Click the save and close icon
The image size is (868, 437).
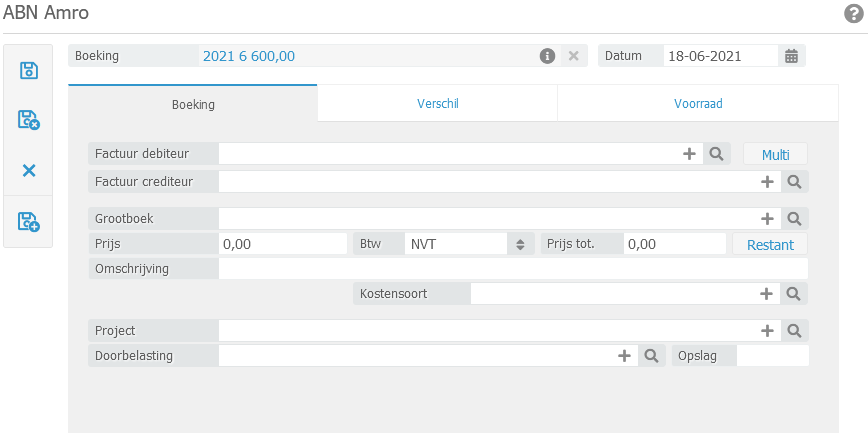[x=29, y=120]
